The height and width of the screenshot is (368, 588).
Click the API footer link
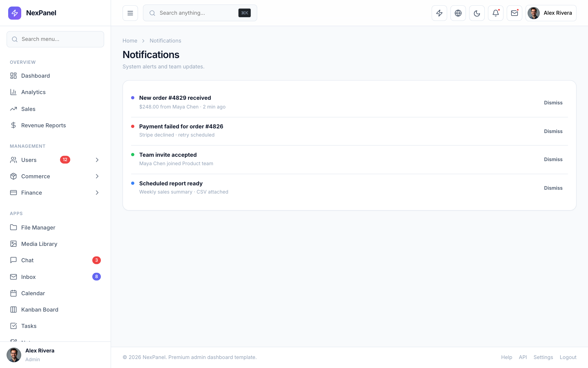pyautogui.click(x=523, y=357)
